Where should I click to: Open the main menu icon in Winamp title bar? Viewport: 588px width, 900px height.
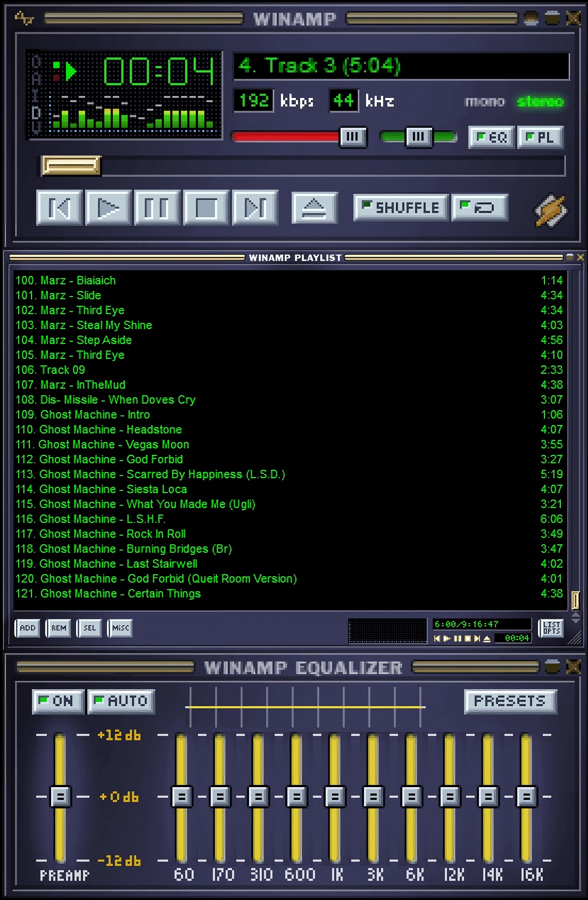coord(24,19)
